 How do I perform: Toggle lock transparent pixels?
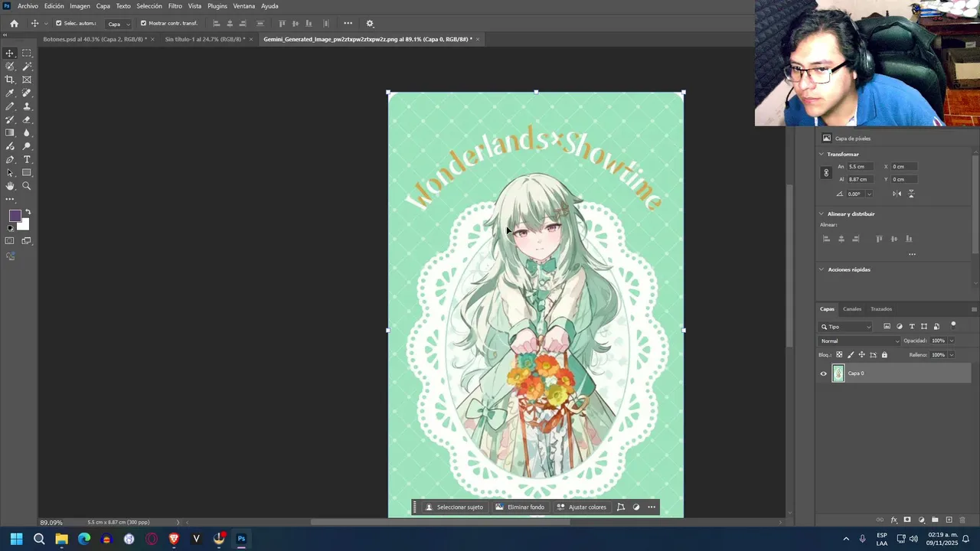point(839,355)
